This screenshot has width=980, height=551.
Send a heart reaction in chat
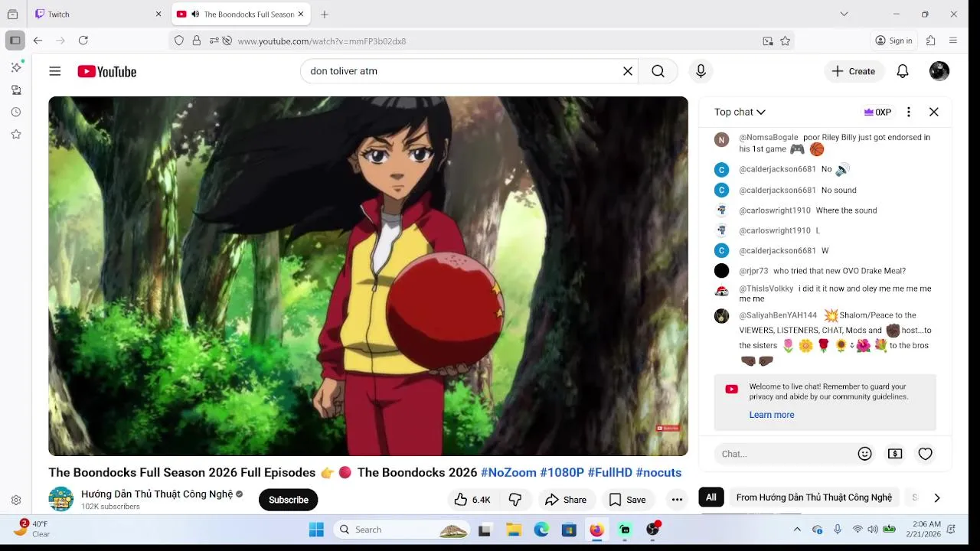[926, 454]
